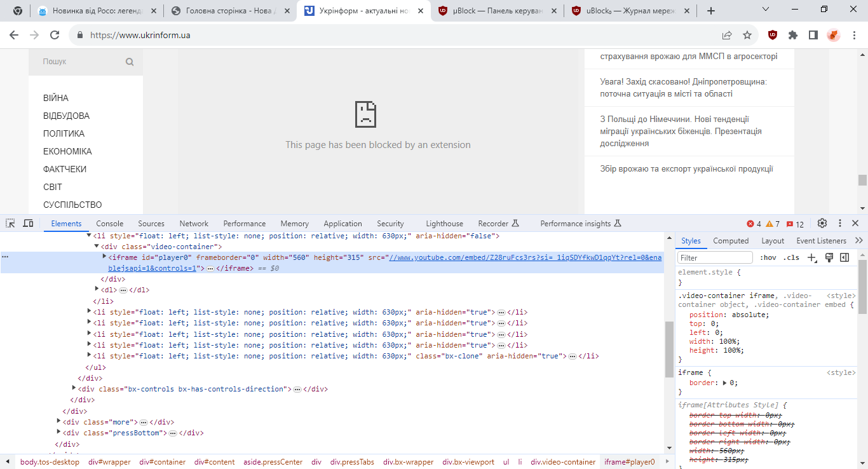The image size is (868, 469).
Task: Expand the border property in iframe rule
Action: click(725, 382)
